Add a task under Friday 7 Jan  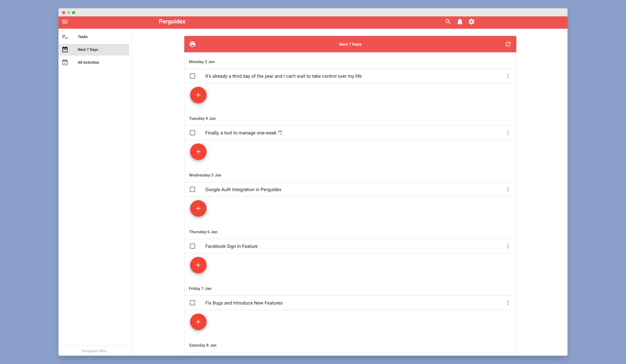point(198,322)
